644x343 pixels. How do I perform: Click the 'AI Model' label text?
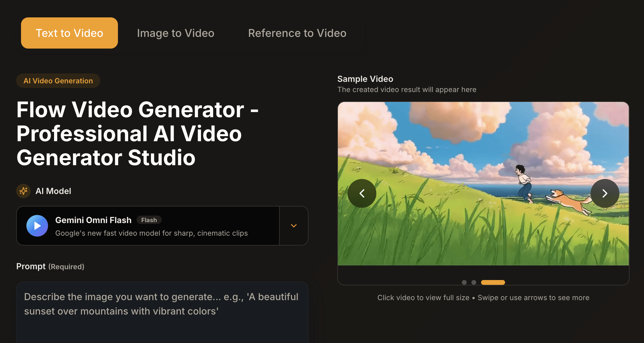click(x=53, y=191)
